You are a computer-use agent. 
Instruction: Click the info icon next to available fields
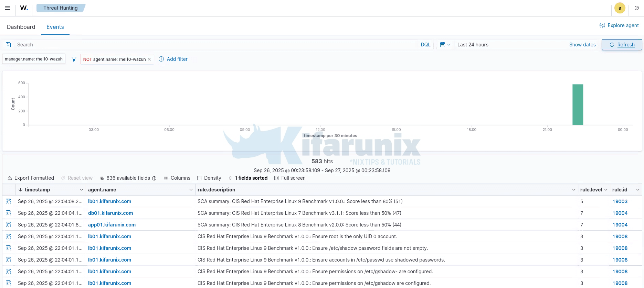pos(154,178)
